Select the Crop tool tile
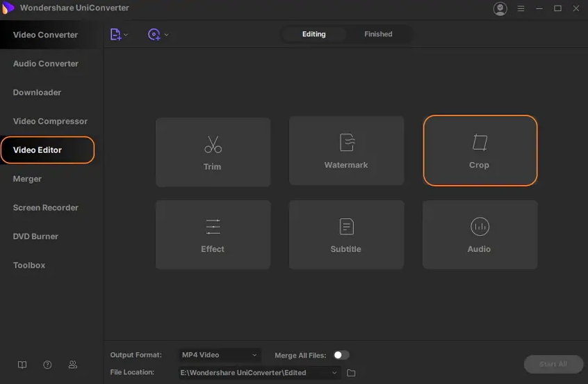This screenshot has height=384, width=588. coord(480,150)
